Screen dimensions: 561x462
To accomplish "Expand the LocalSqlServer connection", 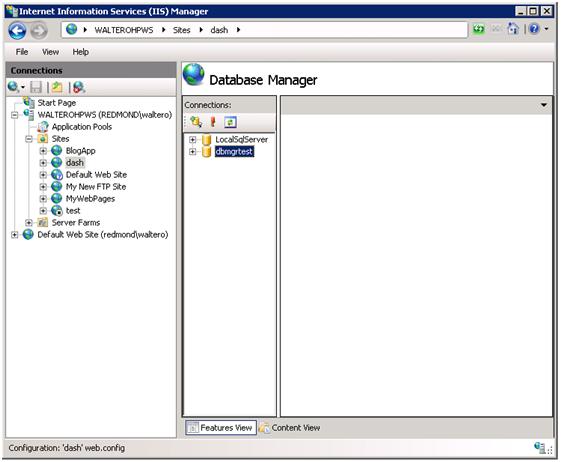I will (192, 140).
